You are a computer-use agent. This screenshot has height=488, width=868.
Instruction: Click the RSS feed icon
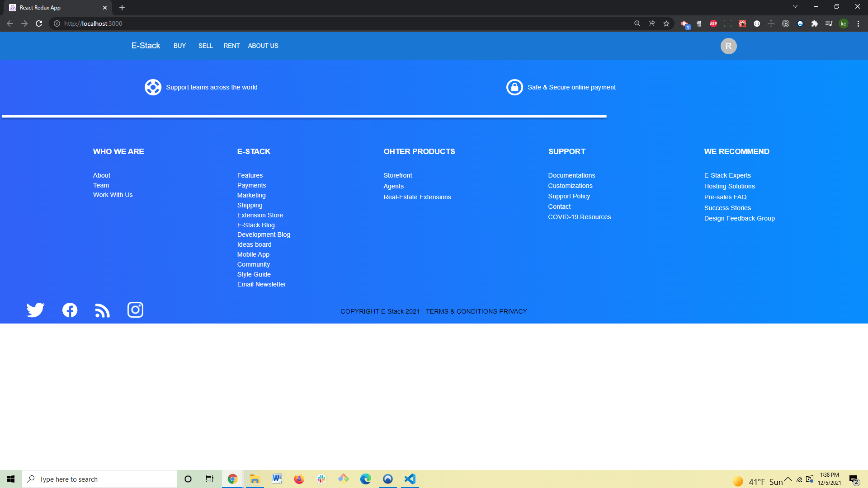point(102,310)
